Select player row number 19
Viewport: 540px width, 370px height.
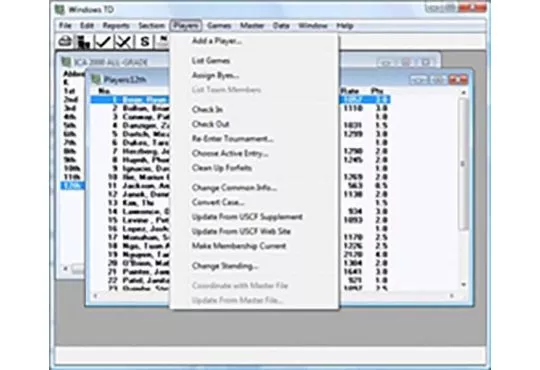240,255
